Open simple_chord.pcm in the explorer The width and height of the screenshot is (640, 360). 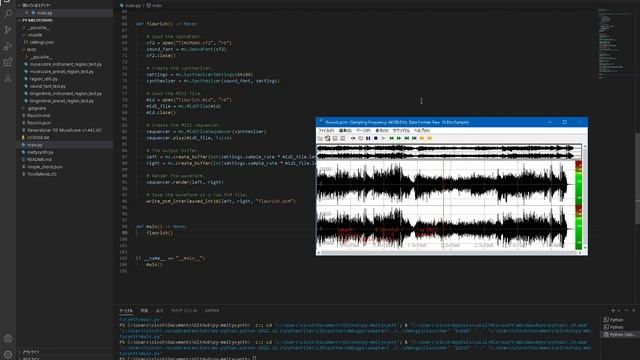pyautogui.click(x=44, y=167)
